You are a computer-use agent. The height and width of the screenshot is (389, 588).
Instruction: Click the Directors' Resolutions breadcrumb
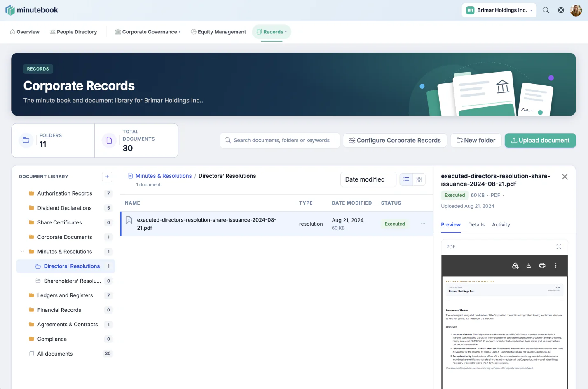pos(227,176)
